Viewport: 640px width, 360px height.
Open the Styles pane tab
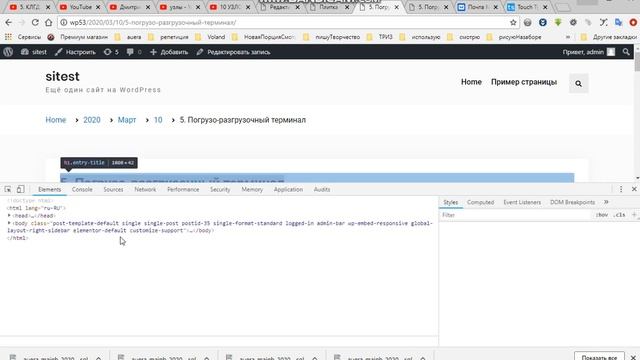[x=451, y=202]
